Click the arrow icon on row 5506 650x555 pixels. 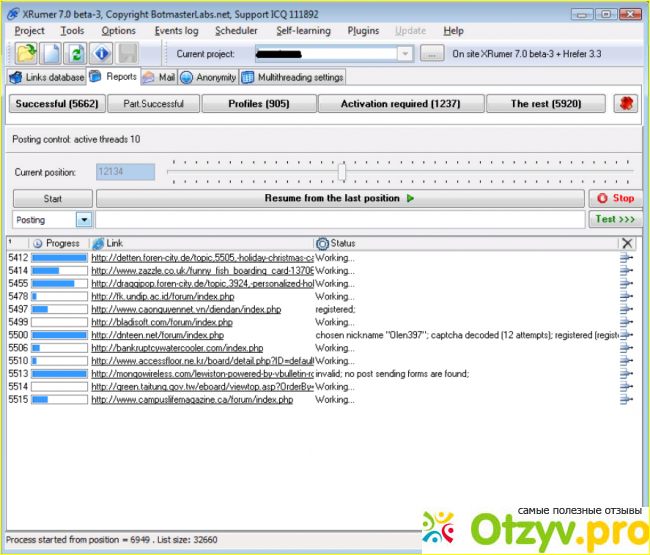tap(626, 348)
